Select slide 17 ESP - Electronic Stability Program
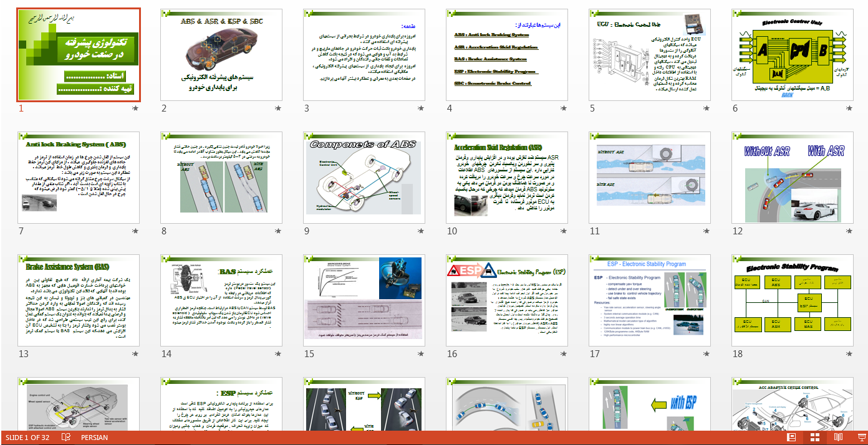The image size is (868, 445). coord(650,300)
